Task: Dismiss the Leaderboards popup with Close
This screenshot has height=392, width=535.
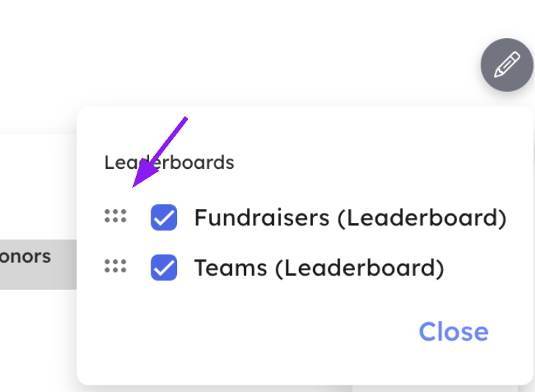Action: point(453,332)
